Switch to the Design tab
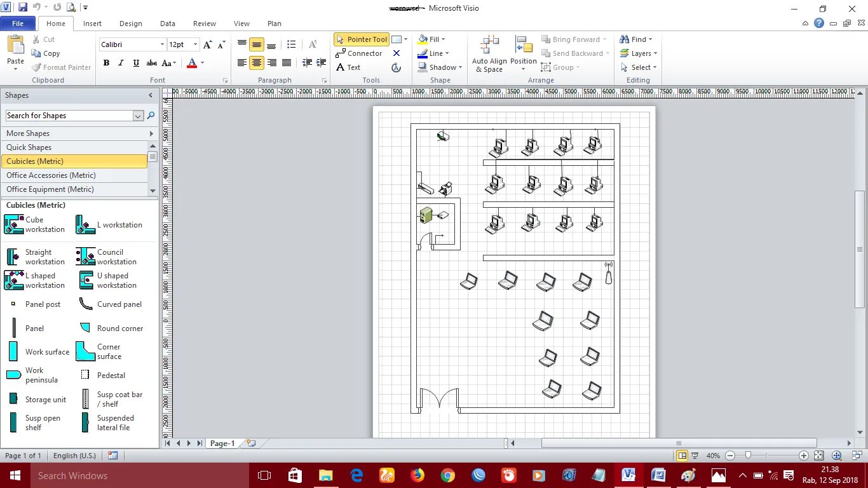Image resolution: width=868 pixels, height=488 pixels. click(131, 24)
